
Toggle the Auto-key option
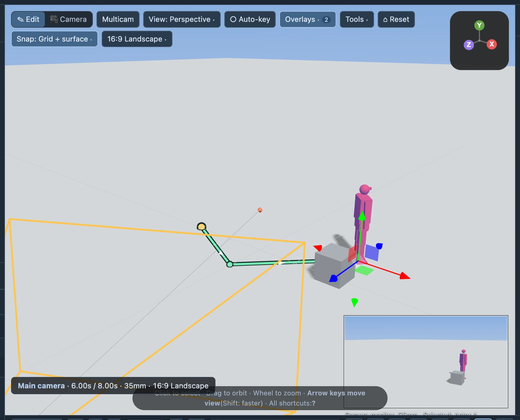[x=250, y=19]
